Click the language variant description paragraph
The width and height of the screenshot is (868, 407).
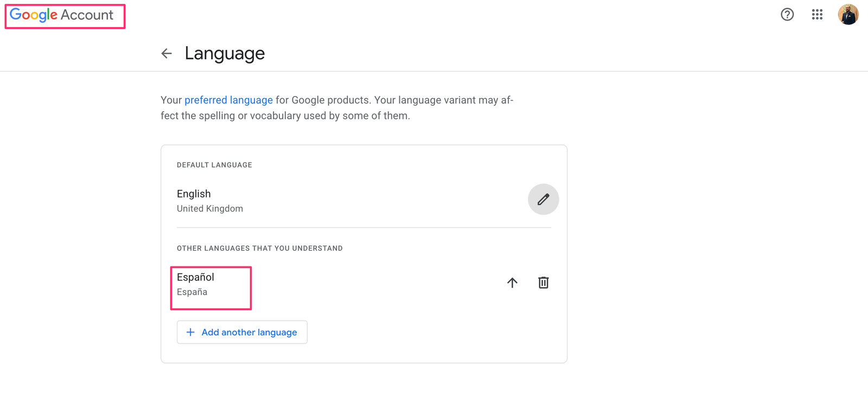click(x=336, y=108)
